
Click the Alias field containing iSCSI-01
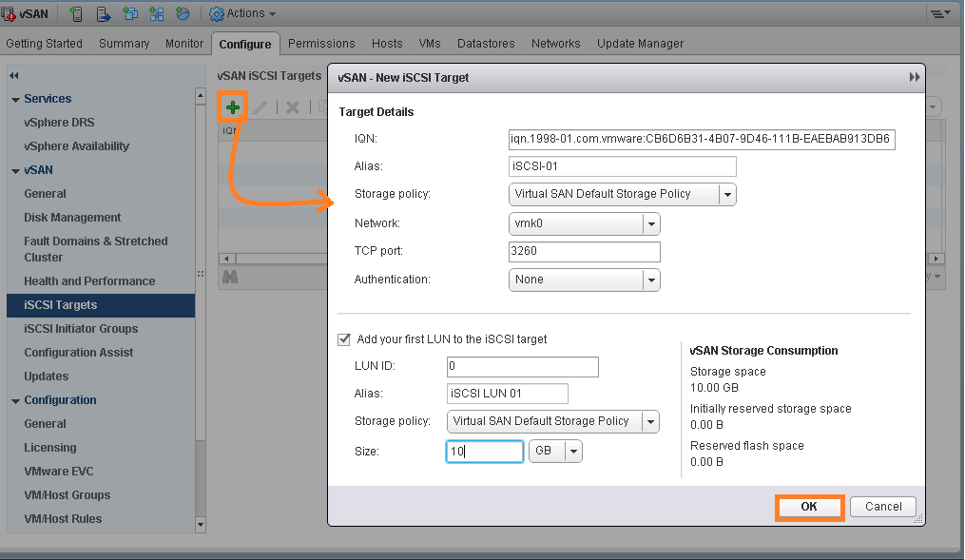[x=622, y=166]
